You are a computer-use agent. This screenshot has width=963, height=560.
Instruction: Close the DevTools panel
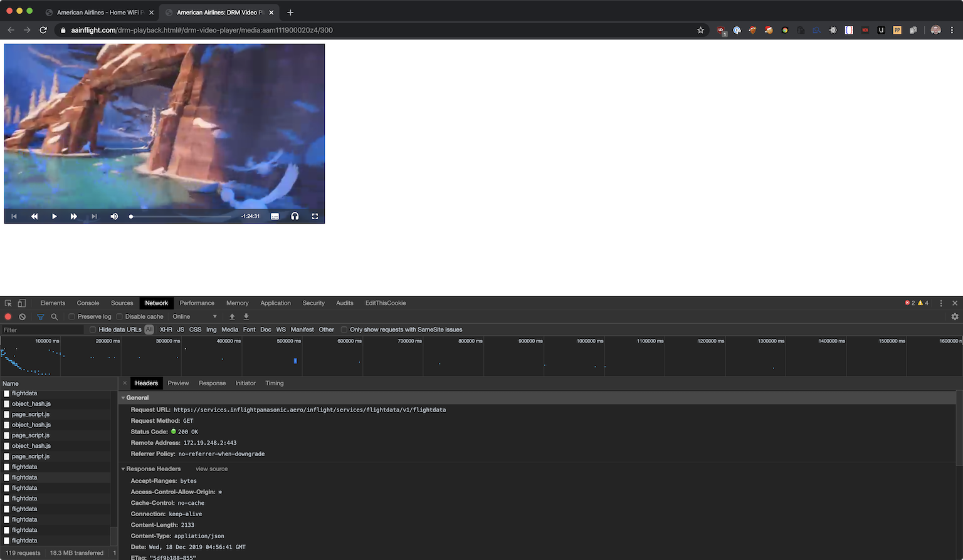[x=955, y=303]
